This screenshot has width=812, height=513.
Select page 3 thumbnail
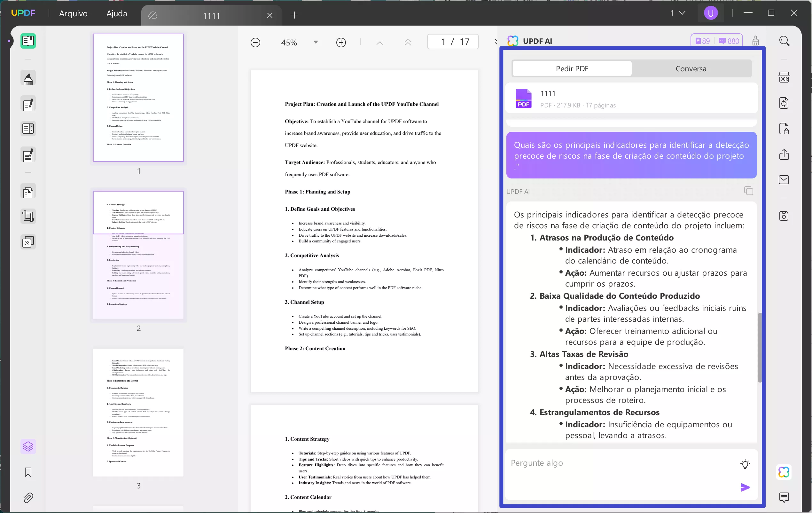coord(138,412)
